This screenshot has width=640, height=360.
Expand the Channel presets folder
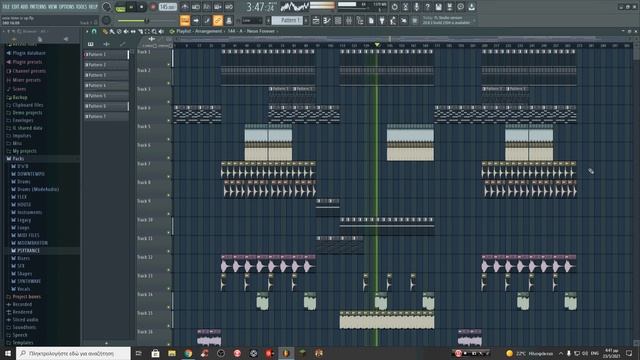click(29, 71)
